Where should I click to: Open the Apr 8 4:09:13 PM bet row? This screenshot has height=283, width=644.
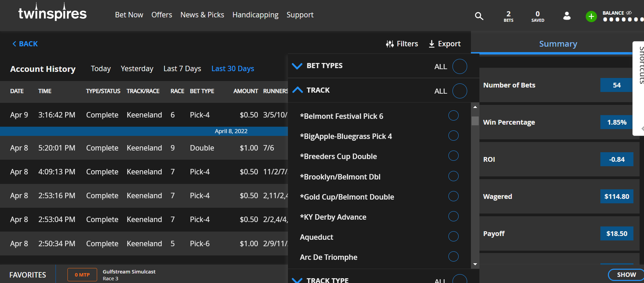(x=144, y=172)
